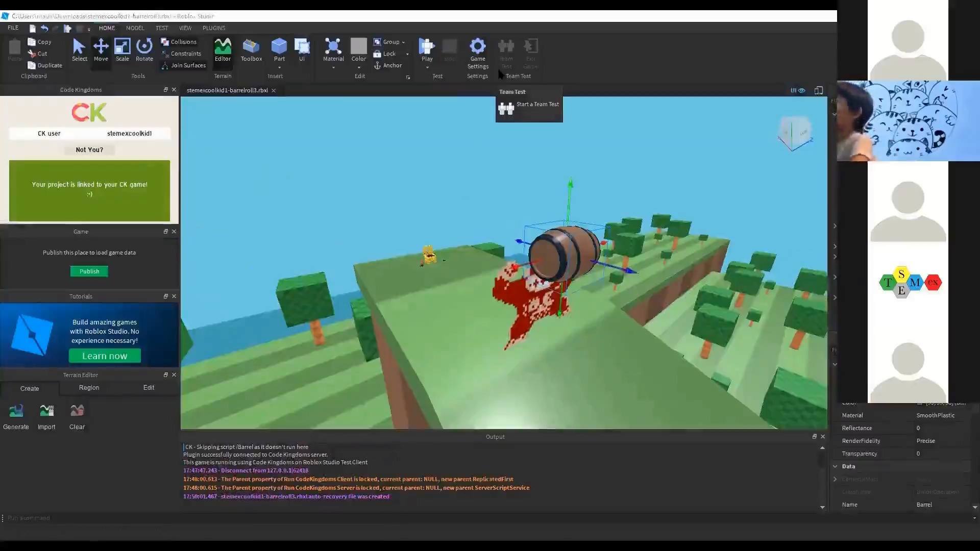Open the Color swatch tool
The width and height of the screenshot is (980, 551).
point(359,46)
